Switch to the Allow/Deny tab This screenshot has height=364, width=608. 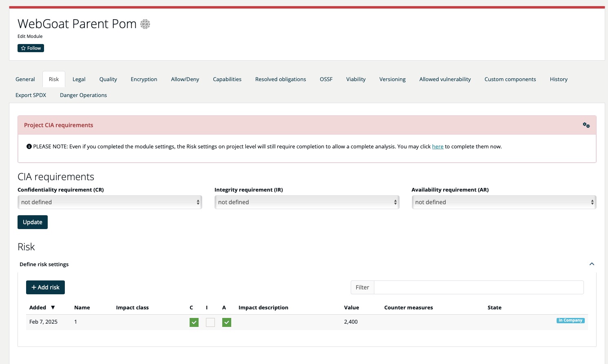click(x=185, y=79)
